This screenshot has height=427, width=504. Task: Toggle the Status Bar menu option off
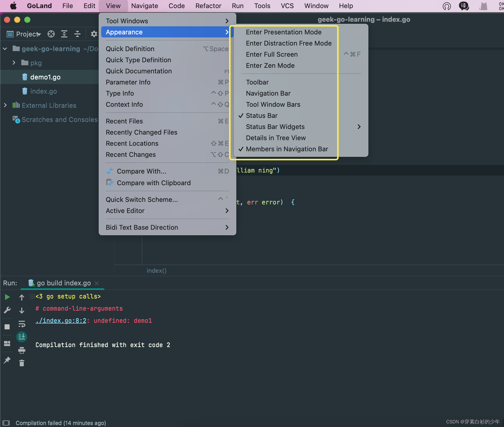[x=262, y=116]
